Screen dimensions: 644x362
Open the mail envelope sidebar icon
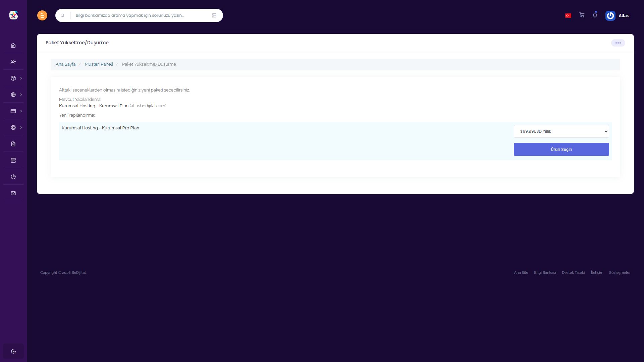click(x=13, y=193)
